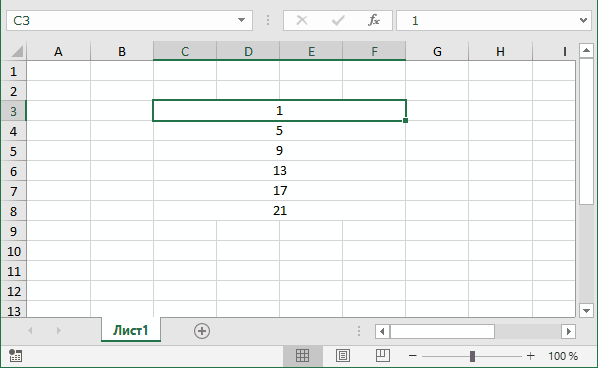Switch to Normal view
Image resolution: width=600 pixels, height=370 pixels.
coord(302,356)
